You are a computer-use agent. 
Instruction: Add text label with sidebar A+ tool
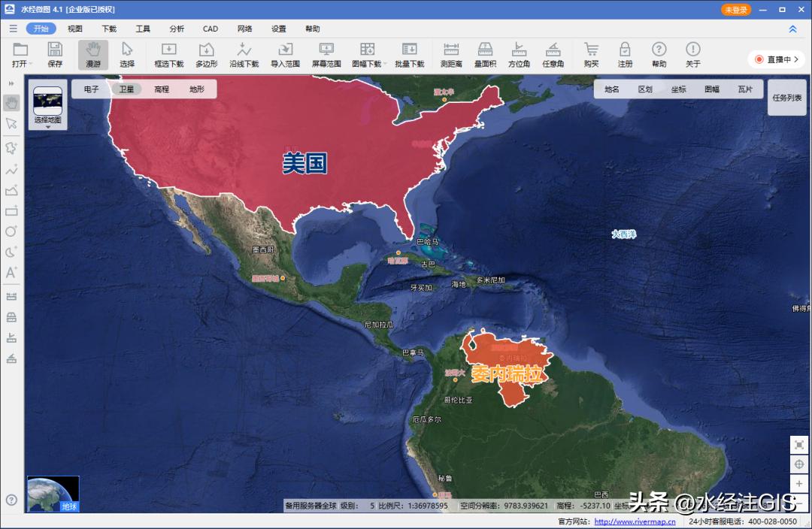click(11, 273)
